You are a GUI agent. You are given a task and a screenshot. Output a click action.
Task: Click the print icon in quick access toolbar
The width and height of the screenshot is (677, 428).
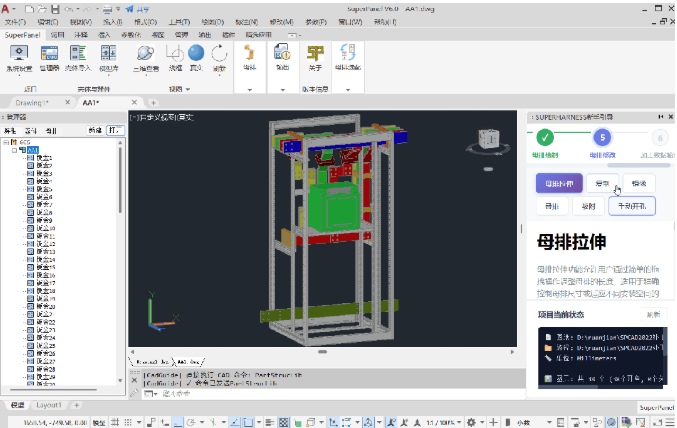[107, 9]
